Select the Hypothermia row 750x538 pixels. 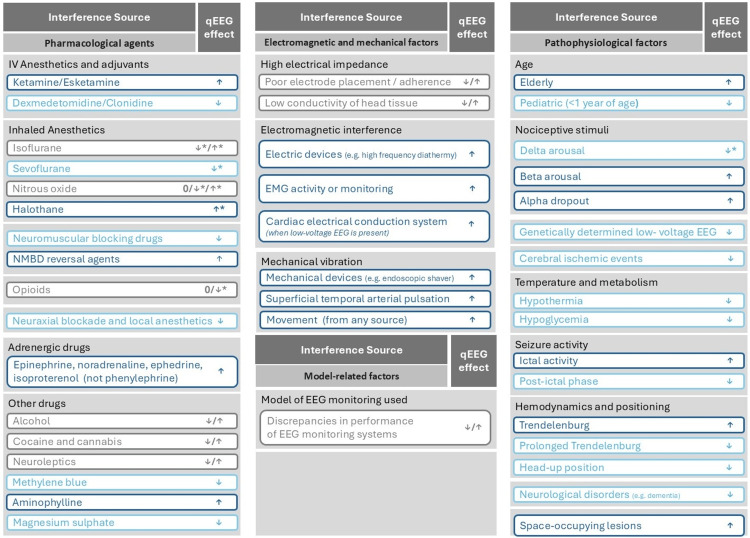629,301
